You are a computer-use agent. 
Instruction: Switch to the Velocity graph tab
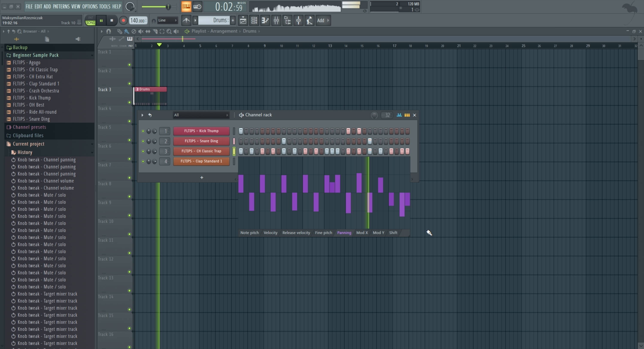pyautogui.click(x=270, y=233)
